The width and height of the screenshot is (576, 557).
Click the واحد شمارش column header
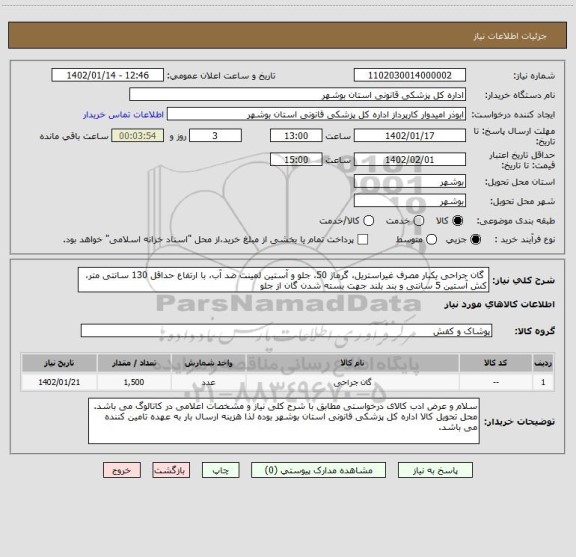click(x=208, y=363)
